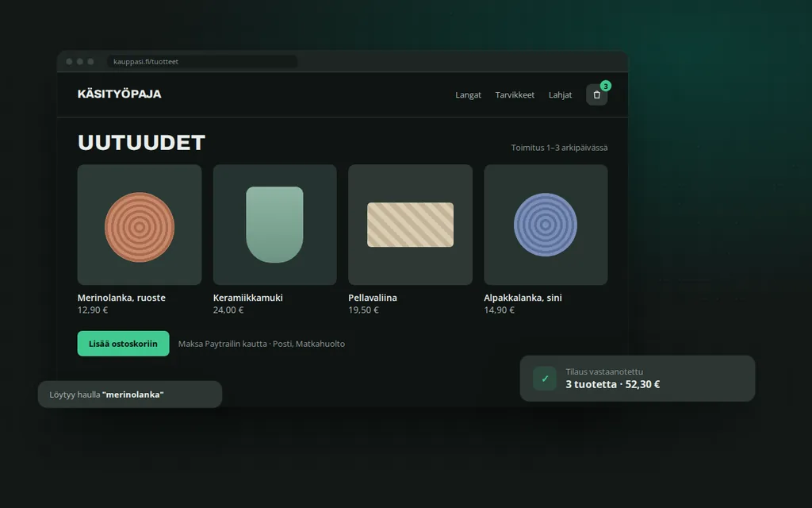The image size is (812, 508).
Task: Open the Alpakkalanka sini product image
Action: coord(546,225)
